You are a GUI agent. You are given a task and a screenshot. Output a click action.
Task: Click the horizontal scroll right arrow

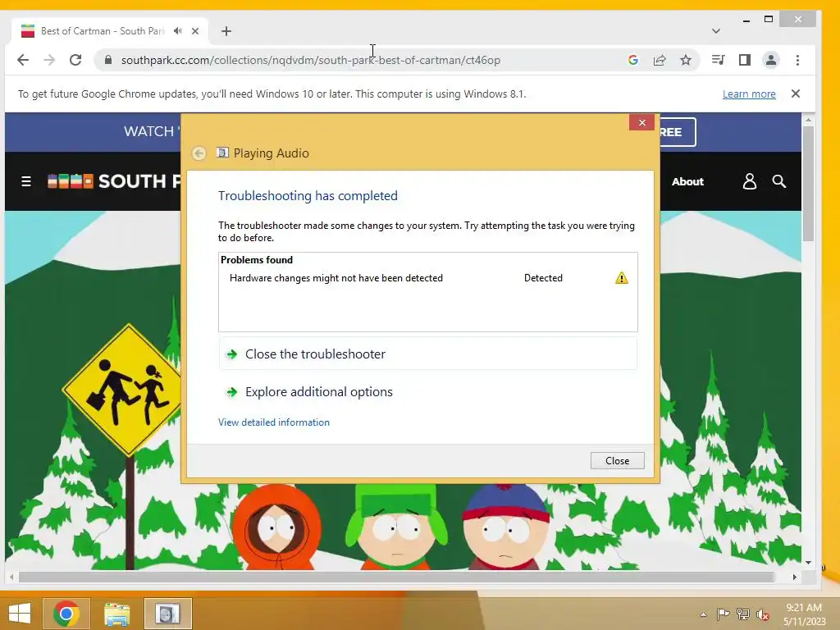pyautogui.click(x=794, y=577)
